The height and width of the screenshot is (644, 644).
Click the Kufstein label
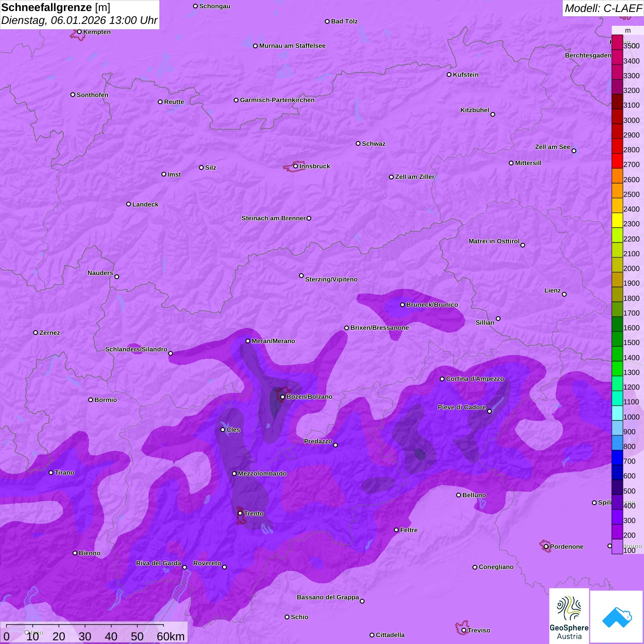point(466,75)
